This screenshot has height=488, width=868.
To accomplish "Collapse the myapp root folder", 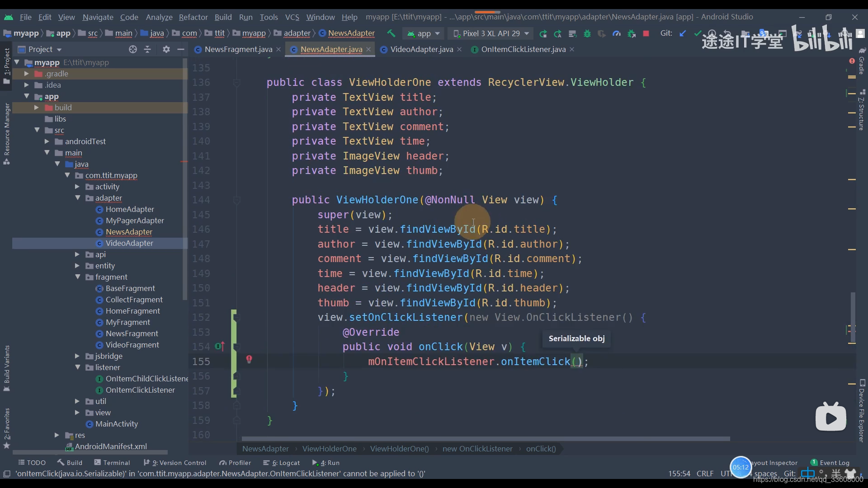I will (x=17, y=62).
